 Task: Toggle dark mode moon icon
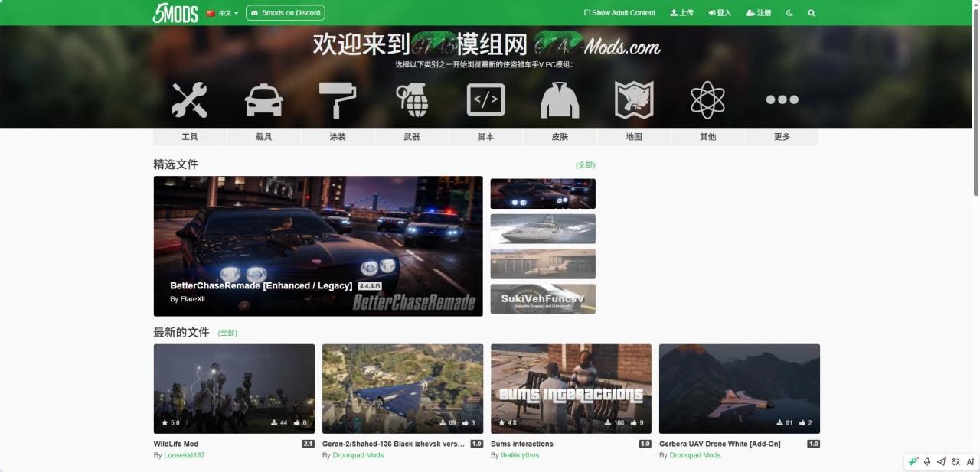click(789, 13)
